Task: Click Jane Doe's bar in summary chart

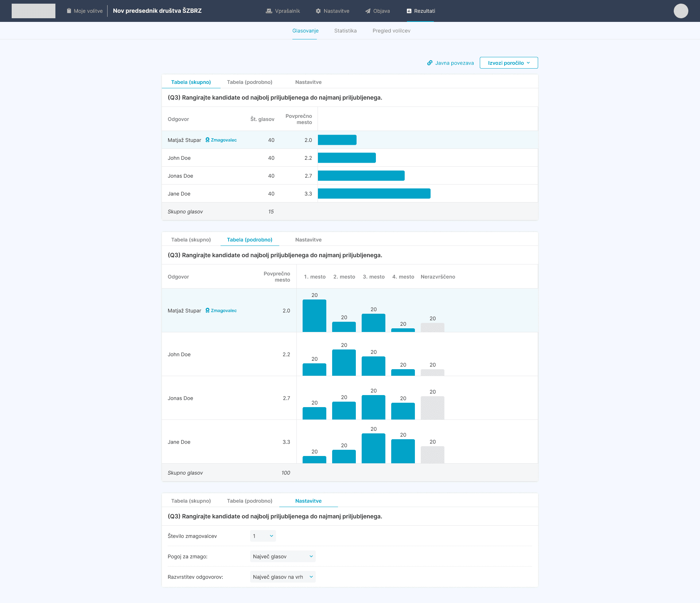Action: pyautogui.click(x=374, y=194)
